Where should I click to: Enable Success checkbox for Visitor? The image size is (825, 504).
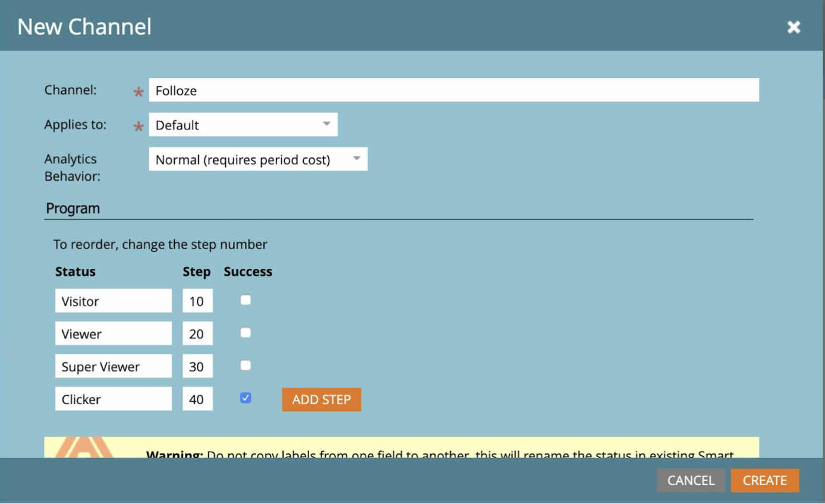245,300
